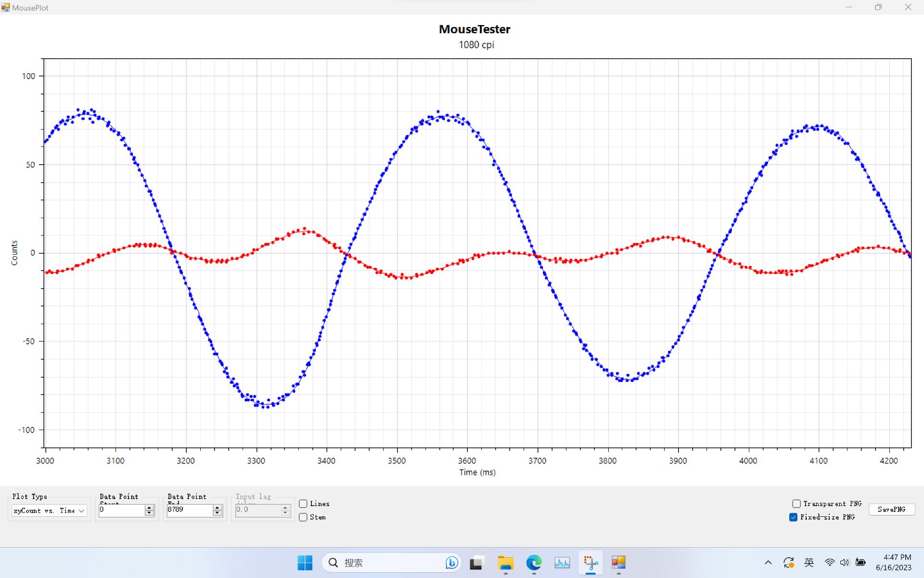
Task: Switch to Snipping Tool in taskbar
Action: coord(590,563)
